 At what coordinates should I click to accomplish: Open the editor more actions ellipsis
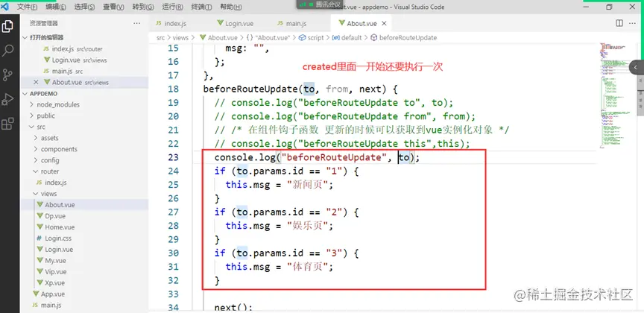634,23
